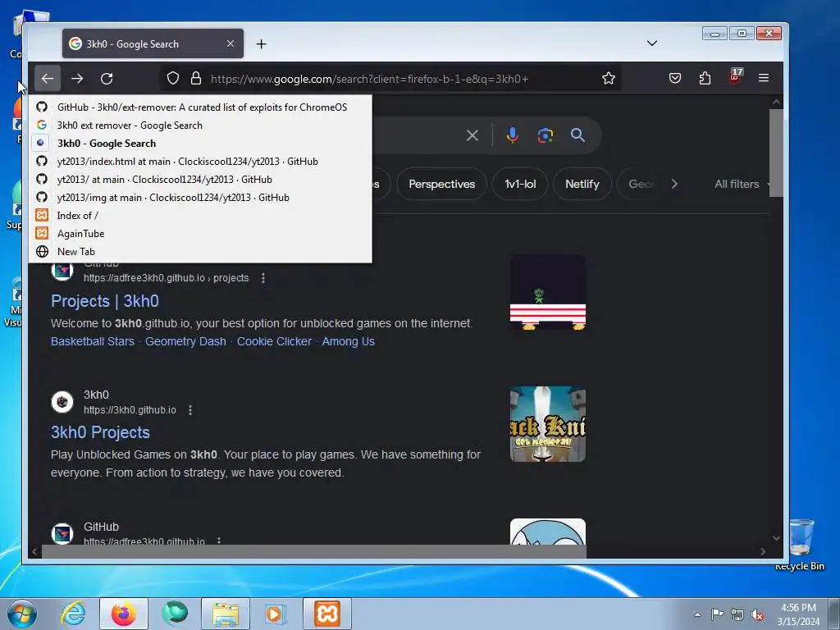This screenshot has height=630, width=840.
Task: Open the Firefox hamburger application menu
Action: [764, 78]
